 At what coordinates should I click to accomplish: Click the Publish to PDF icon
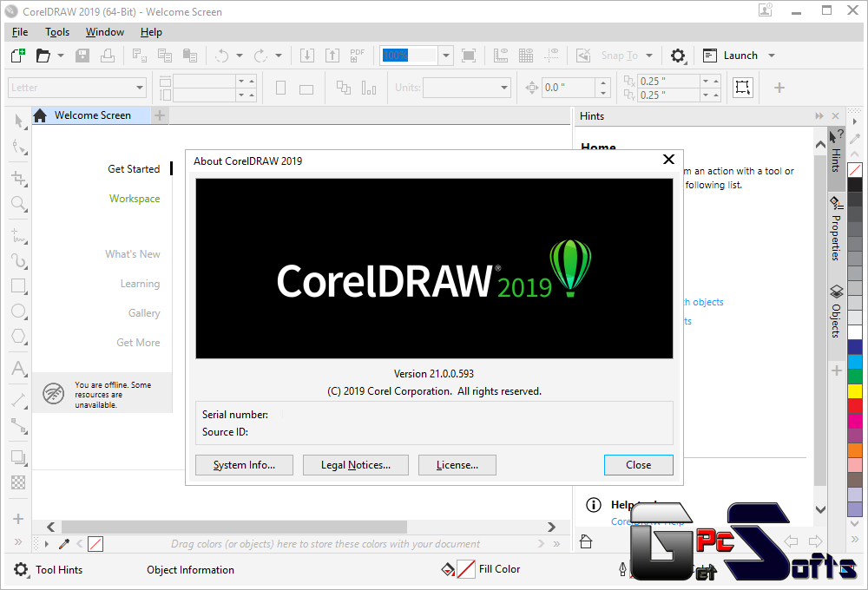coord(358,56)
